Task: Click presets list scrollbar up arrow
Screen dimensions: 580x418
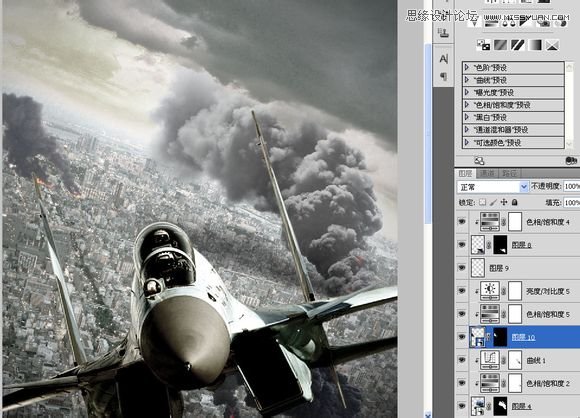Action: [x=569, y=67]
